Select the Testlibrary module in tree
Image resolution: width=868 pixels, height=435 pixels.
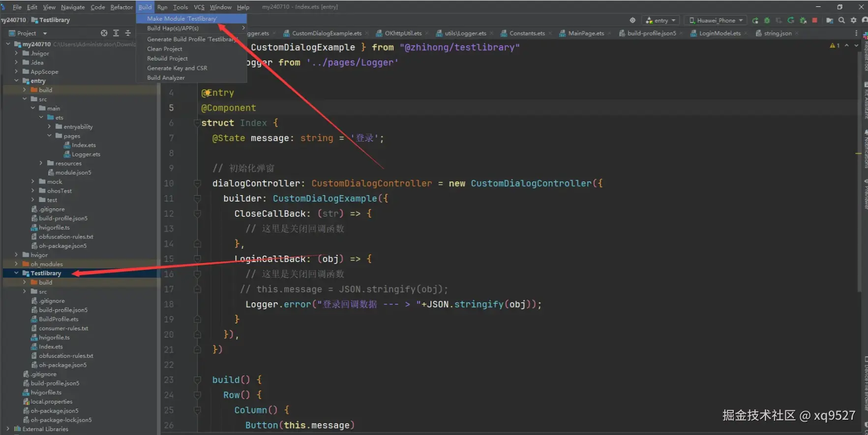coord(46,273)
